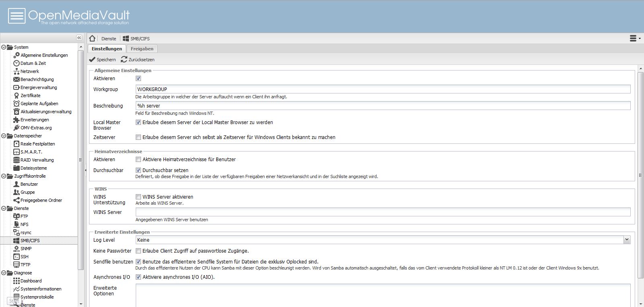The image size is (644, 307).
Task: Click the Speichern button
Action: click(102, 60)
